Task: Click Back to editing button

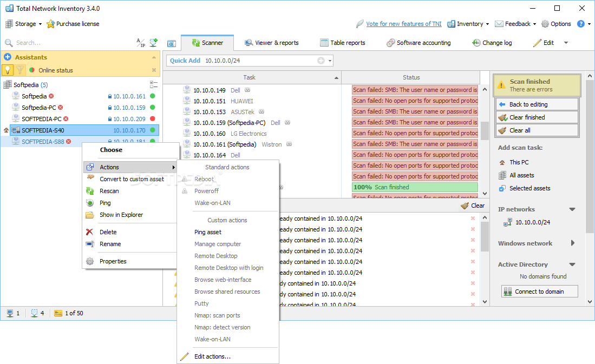Action: pos(537,104)
